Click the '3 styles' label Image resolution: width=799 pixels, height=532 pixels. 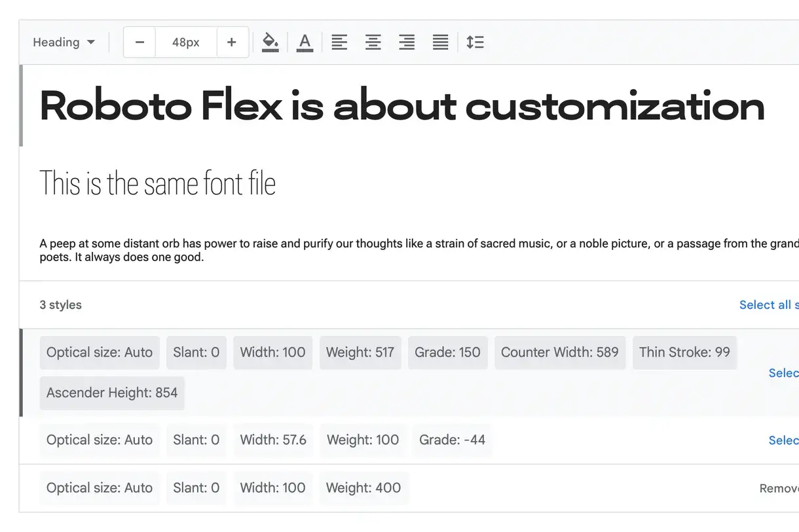coord(60,305)
